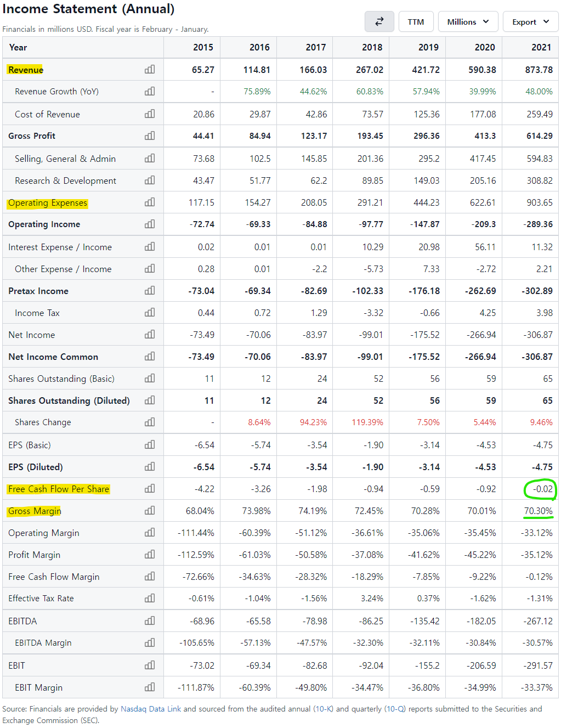Open chart icon next to Income Tax
Image resolution: width=561 pixels, height=728 pixels.
[150, 313]
